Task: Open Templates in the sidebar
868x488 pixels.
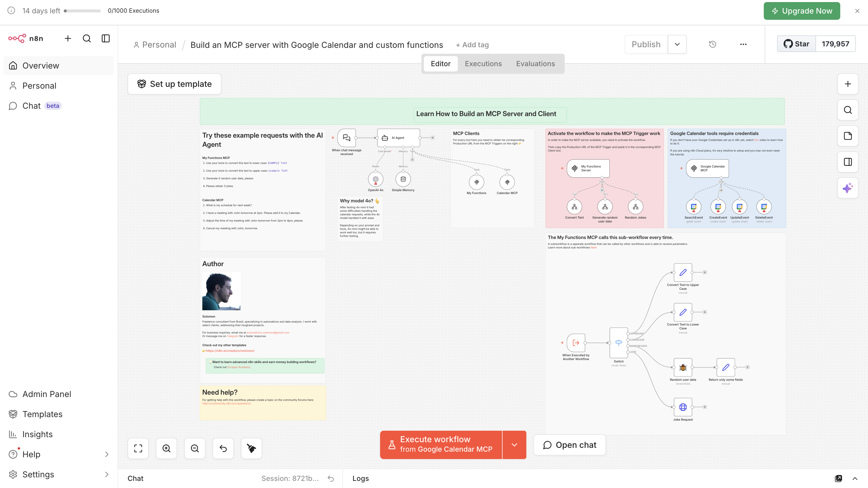Action: coord(59,414)
